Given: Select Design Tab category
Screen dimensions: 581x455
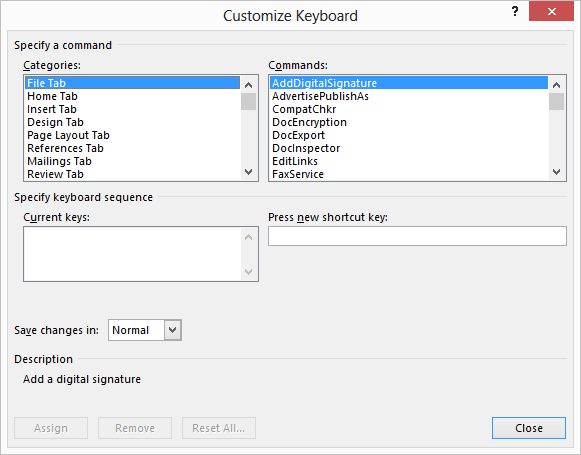Looking at the screenshot, I should pos(132,122).
